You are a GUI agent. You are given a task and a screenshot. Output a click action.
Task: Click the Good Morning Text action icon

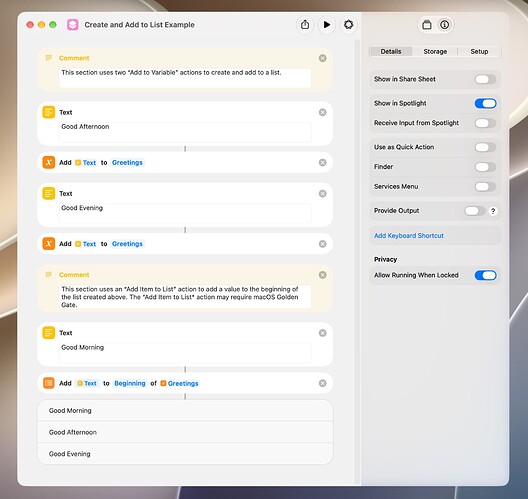point(48,333)
